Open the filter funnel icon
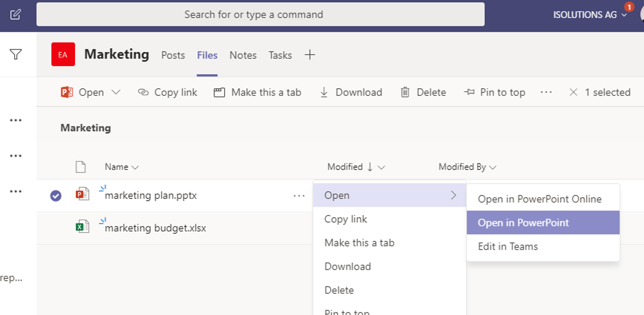Image resolution: width=644 pixels, height=315 pixels. 15,54
